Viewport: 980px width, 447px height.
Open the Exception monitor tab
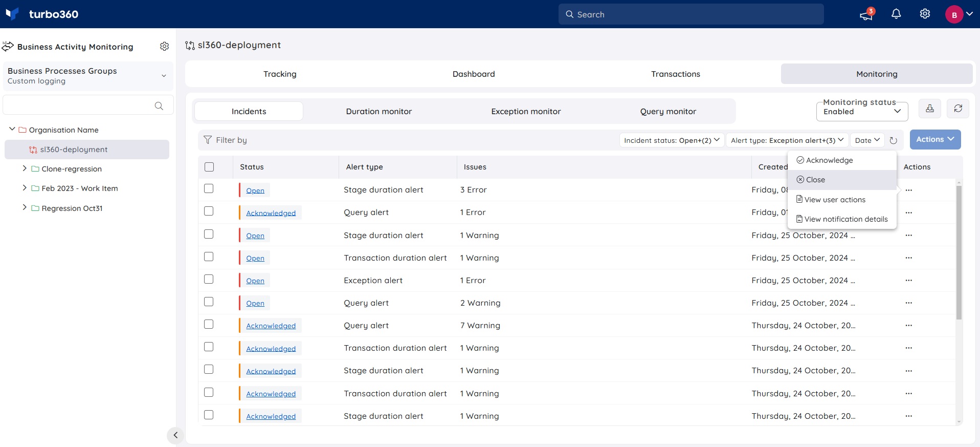pyautogui.click(x=526, y=111)
